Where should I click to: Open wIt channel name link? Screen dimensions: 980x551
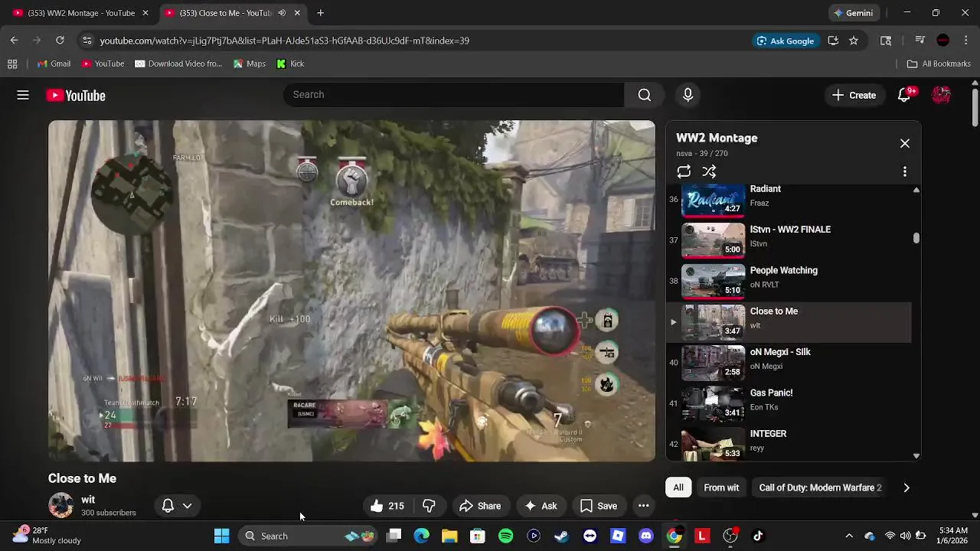click(x=88, y=500)
